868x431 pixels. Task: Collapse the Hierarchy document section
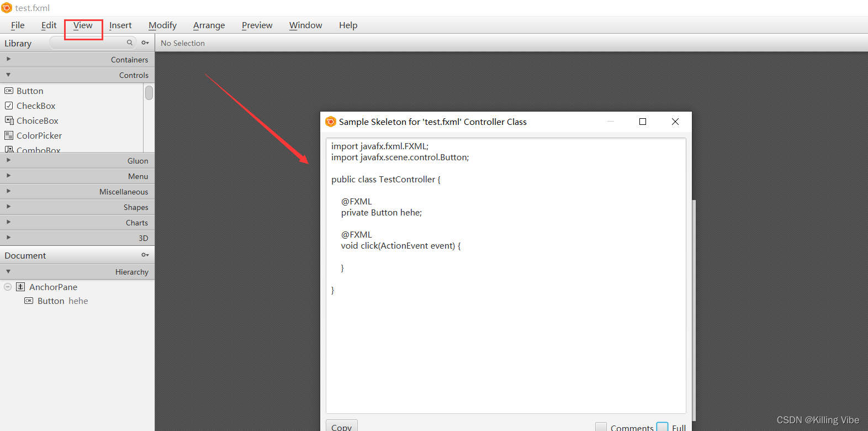pyautogui.click(x=8, y=271)
